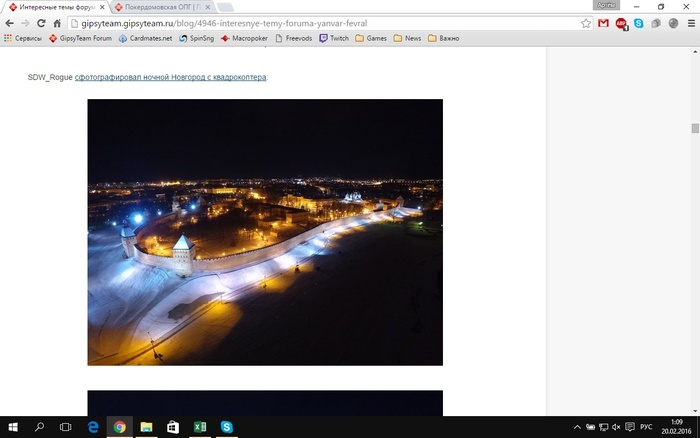The height and width of the screenshot is (438, 700).
Task: Open Skype from the taskbar
Action: (226, 427)
